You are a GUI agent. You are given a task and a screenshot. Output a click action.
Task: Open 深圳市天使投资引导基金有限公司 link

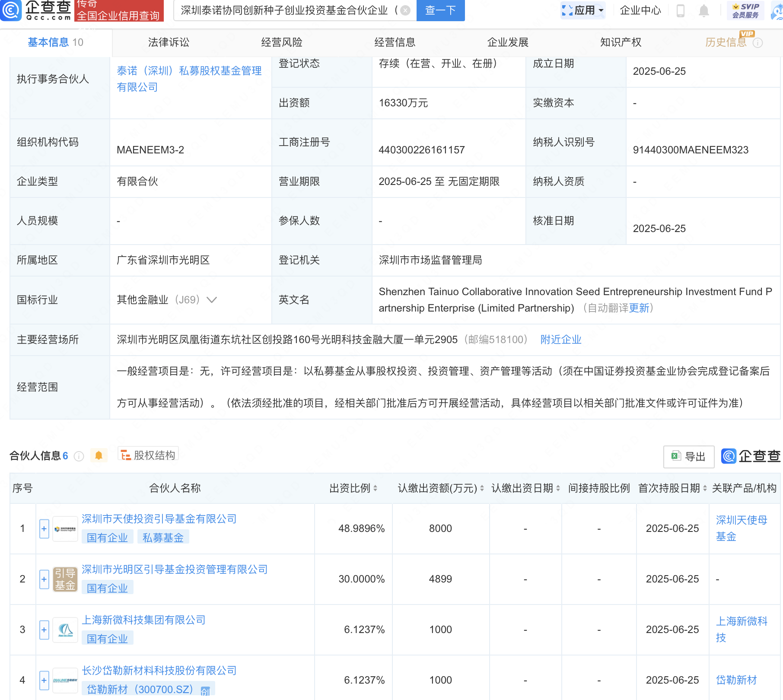point(159,519)
